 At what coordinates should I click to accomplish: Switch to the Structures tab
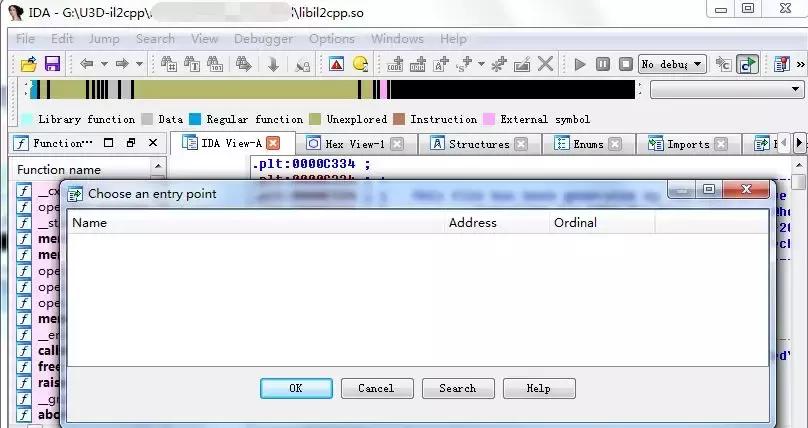479,144
